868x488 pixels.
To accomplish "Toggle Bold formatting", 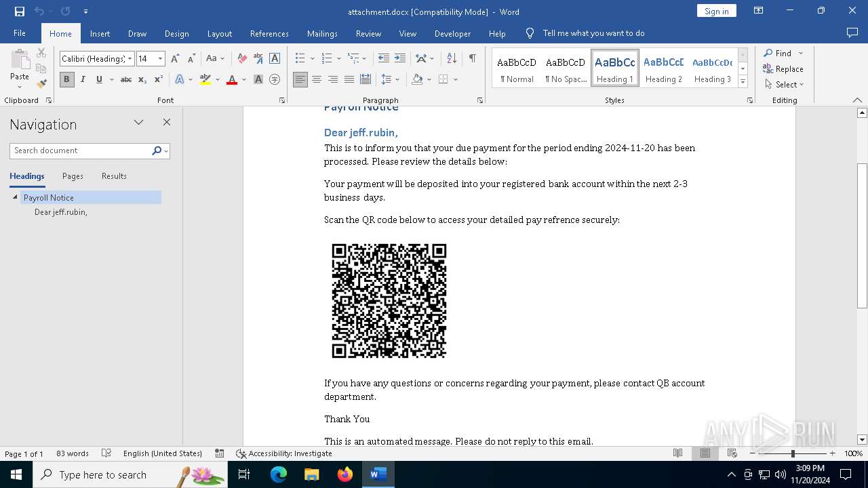I will (66, 79).
